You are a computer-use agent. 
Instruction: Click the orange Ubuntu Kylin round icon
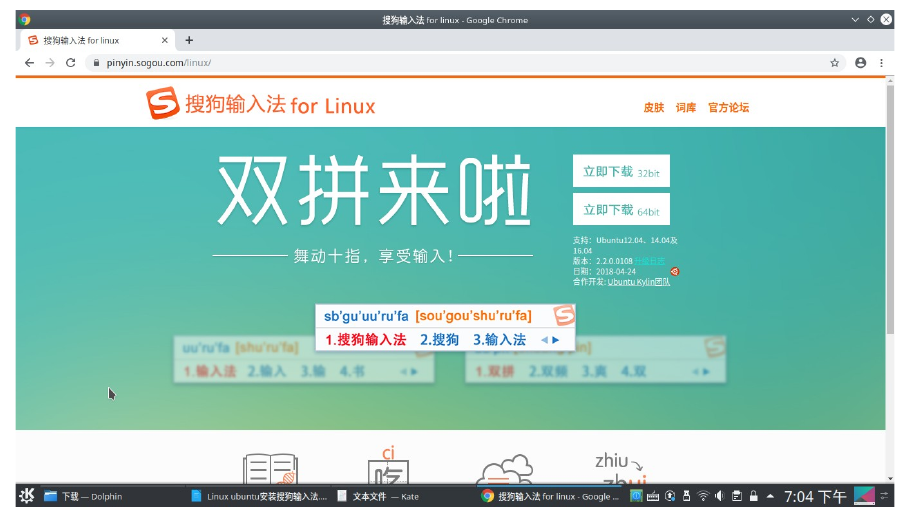(x=674, y=271)
